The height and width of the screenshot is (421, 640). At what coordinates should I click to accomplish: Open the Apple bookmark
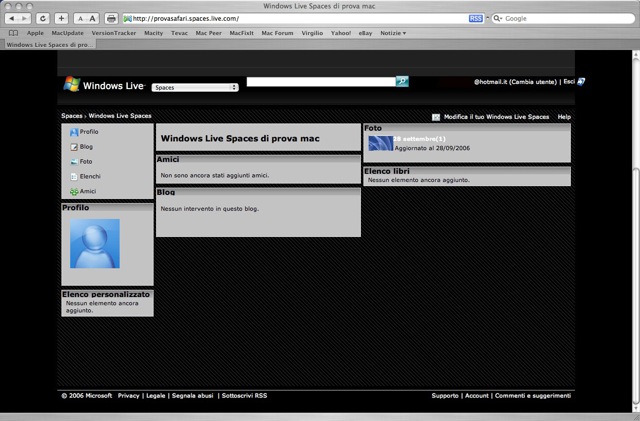pos(35,33)
